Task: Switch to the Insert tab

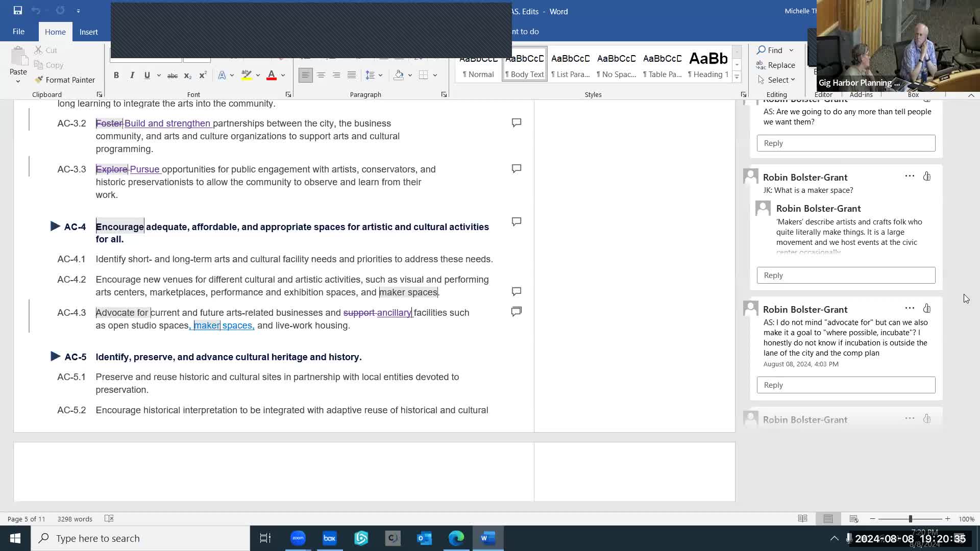Action: (89, 32)
